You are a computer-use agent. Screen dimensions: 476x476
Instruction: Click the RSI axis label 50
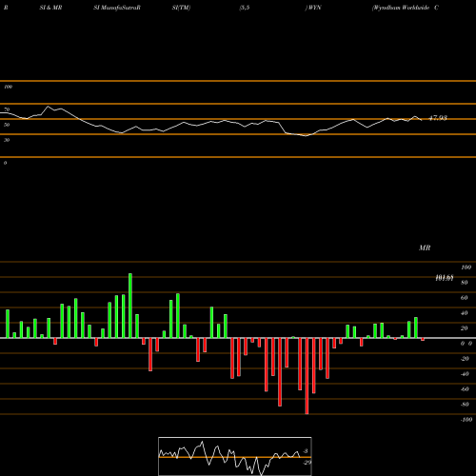pyautogui.click(x=7, y=125)
